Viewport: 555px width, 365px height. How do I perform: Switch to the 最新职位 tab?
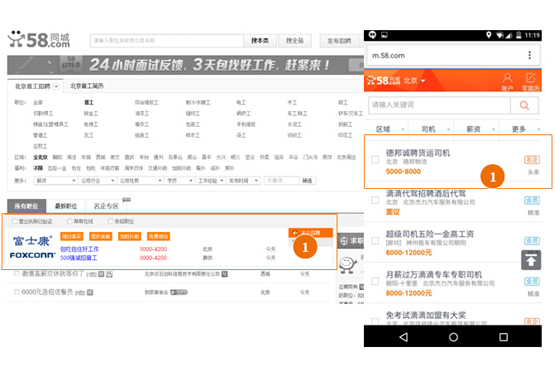66,206
